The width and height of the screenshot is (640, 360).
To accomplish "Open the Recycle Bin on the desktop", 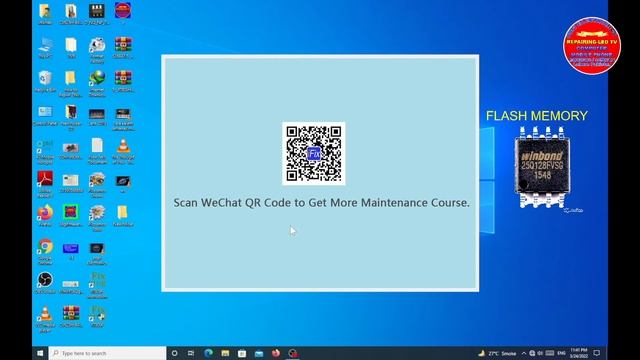I will click(45, 81).
